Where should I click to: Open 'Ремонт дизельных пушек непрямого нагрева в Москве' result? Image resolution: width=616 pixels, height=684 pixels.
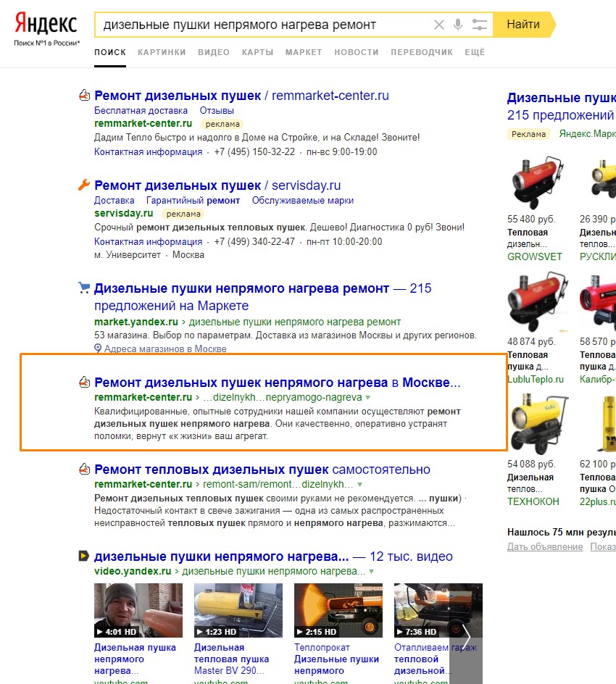click(278, 383)
